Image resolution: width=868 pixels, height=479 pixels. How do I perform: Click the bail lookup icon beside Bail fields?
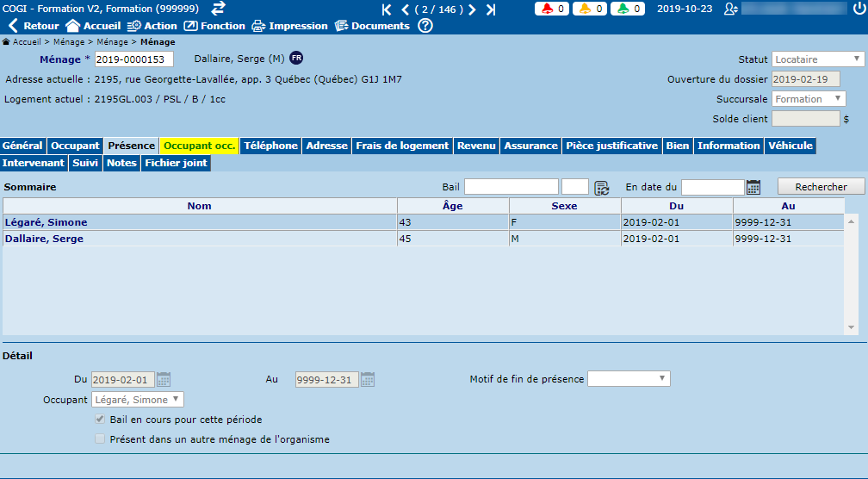[601, 187]
